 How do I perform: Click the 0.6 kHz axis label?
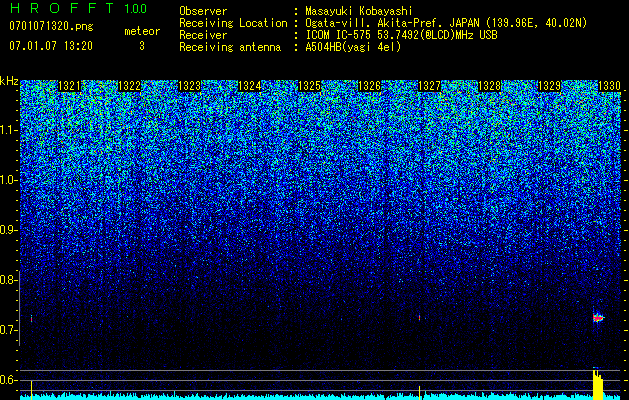[x=8, y=380]
